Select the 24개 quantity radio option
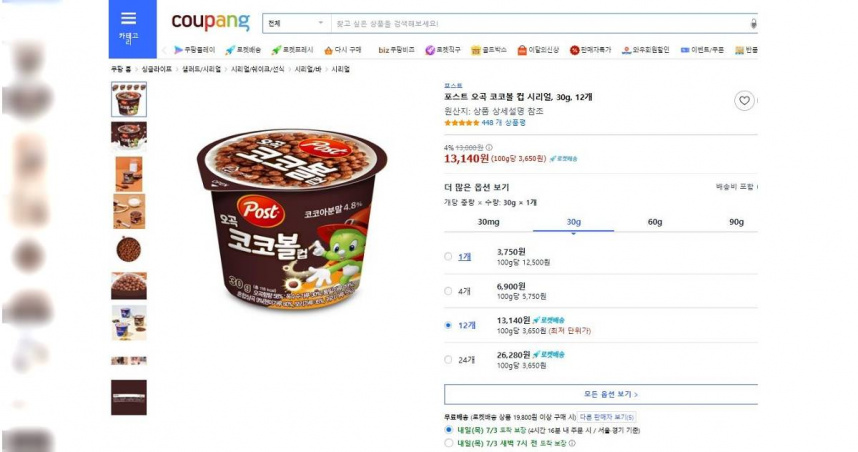 coord(448,360)
